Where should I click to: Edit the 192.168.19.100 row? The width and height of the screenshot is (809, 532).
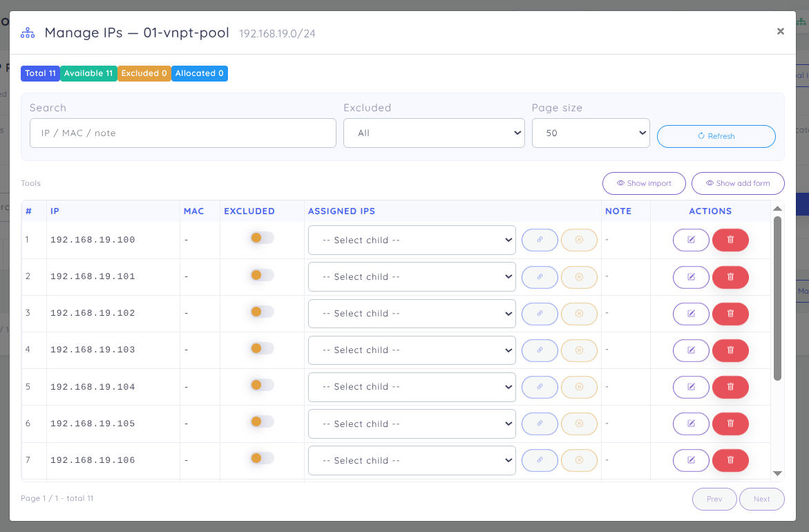pos(691,240)
